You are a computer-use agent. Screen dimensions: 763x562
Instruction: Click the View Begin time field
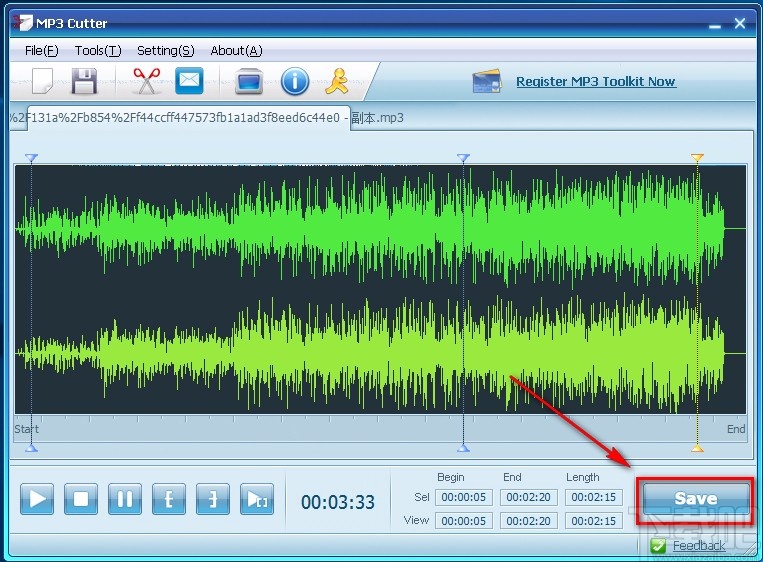click(x=464, y=521)
